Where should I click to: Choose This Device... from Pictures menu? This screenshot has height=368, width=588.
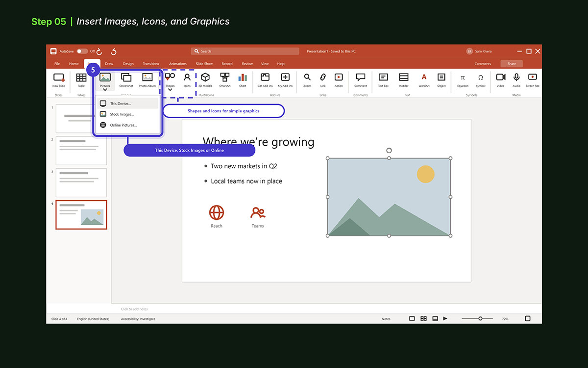(128, 104)
